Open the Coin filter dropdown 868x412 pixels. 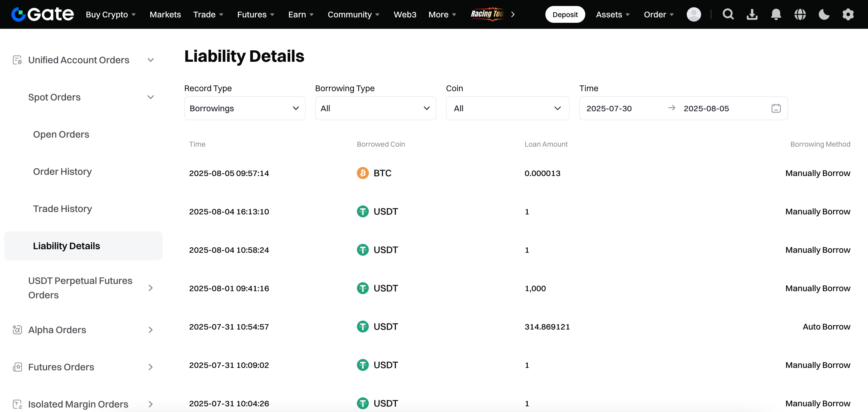pos(508,108)
